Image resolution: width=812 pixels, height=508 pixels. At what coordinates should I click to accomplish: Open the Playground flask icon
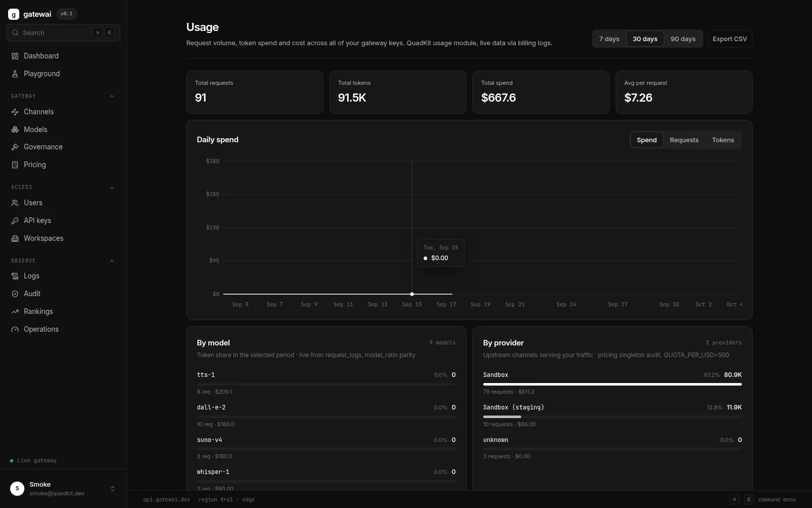click(15, 74)
